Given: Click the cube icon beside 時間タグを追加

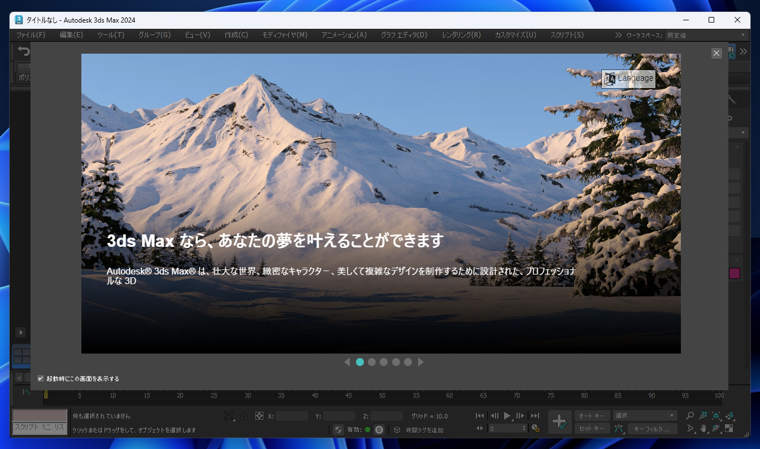Looking at the screenshot, I should (396, 430).
